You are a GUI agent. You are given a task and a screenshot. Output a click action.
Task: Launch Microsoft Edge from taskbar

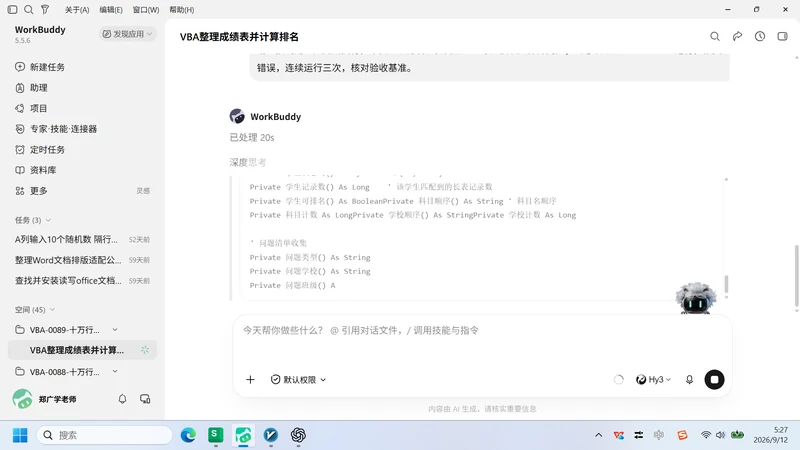click(188, 435)
